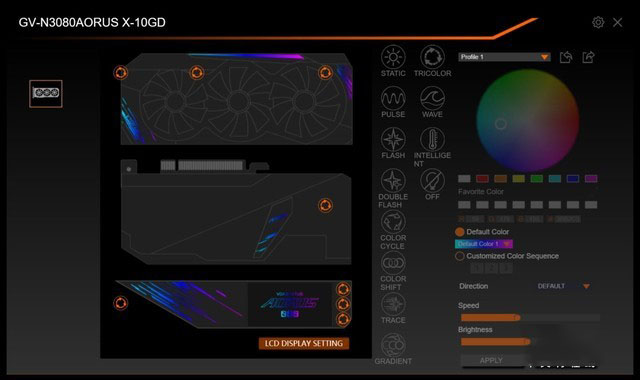Choose the orange preset color swatch
The width and height of the screenshot is (640, 380).
pos(500,178)
